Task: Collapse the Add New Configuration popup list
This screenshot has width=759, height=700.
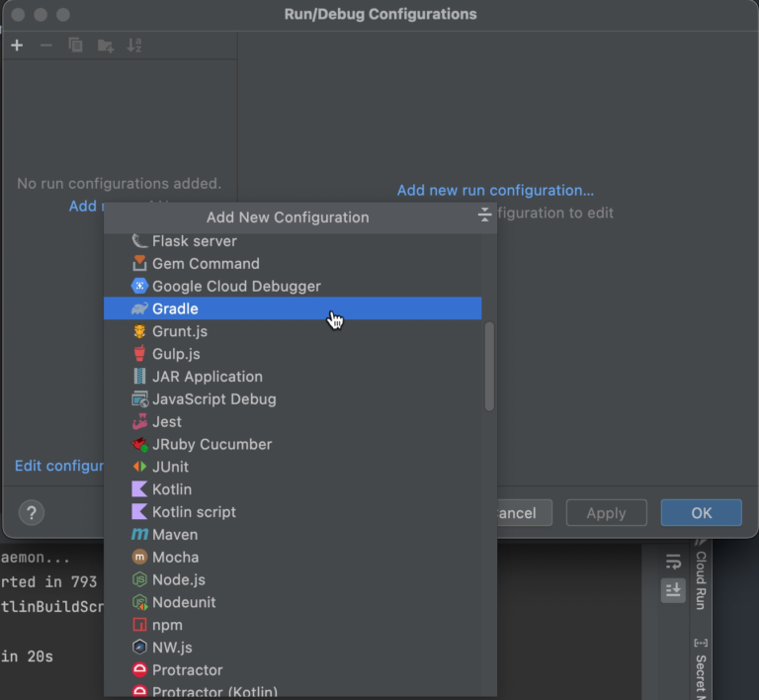Action: [483, 216]
